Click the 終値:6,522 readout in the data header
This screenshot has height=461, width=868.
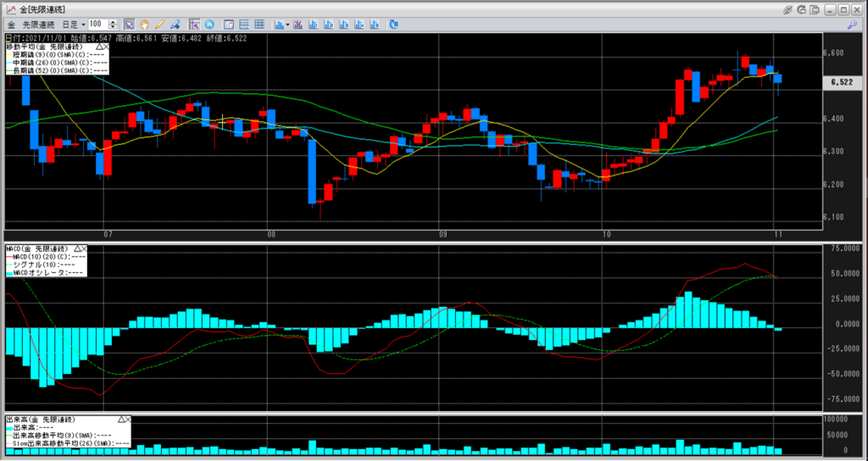(x=228, y=38)
